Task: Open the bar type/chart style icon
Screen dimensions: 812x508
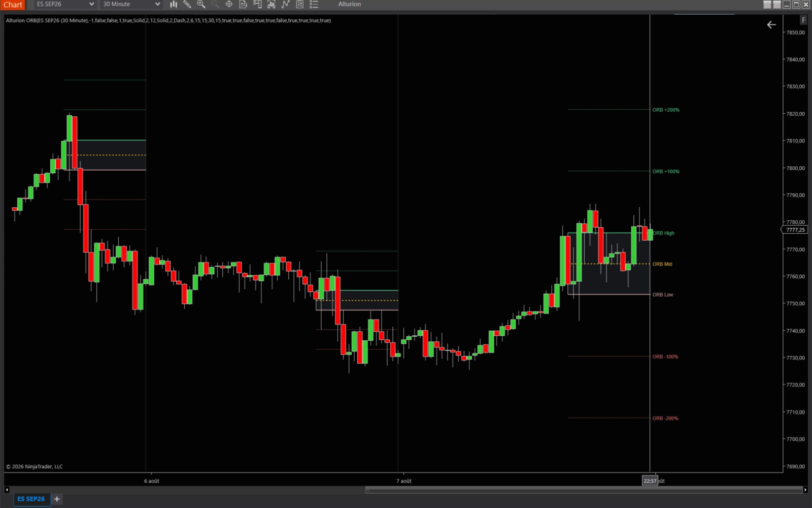Action: click(x=174, y=4)
